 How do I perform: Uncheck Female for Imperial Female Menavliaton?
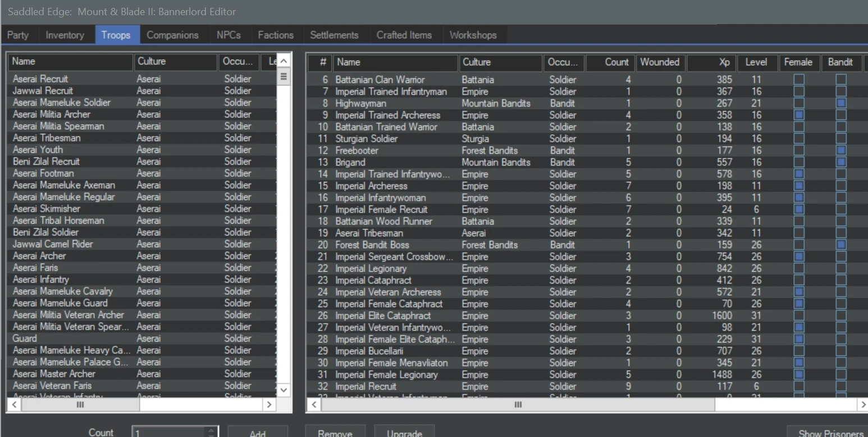point(799,363)
